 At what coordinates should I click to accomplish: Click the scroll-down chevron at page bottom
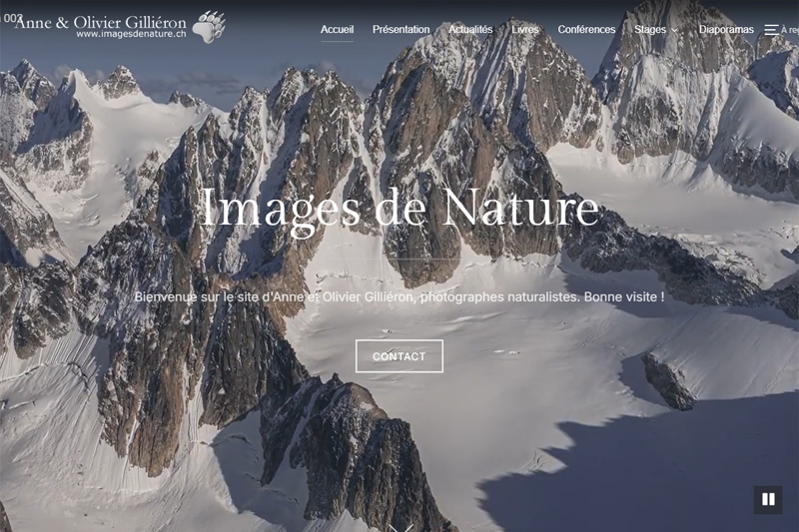[x=399, y=526]
